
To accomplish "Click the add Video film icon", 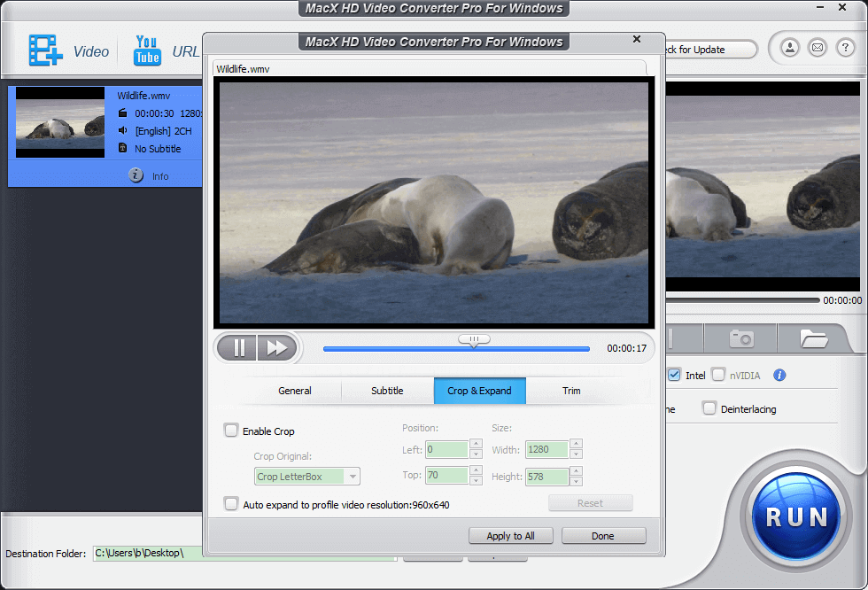I will tap(45, 50).
